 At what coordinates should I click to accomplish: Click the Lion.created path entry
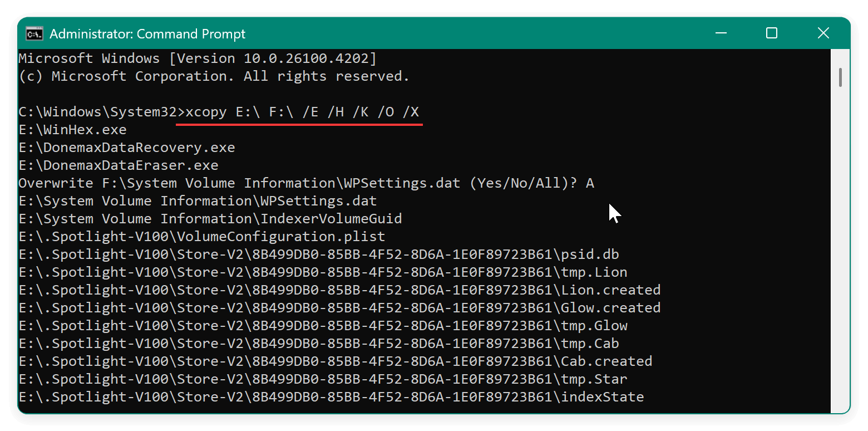pyautogui.click(x=339, y=290)
